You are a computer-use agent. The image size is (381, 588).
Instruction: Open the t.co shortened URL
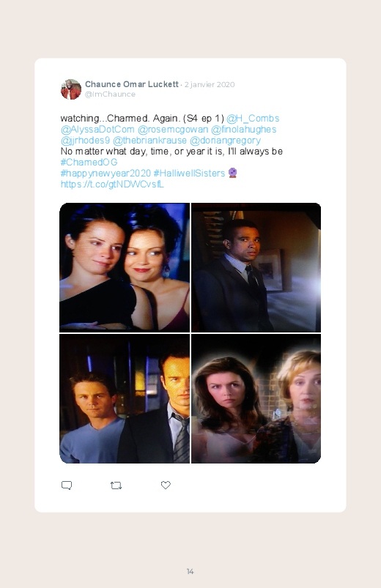112,184
